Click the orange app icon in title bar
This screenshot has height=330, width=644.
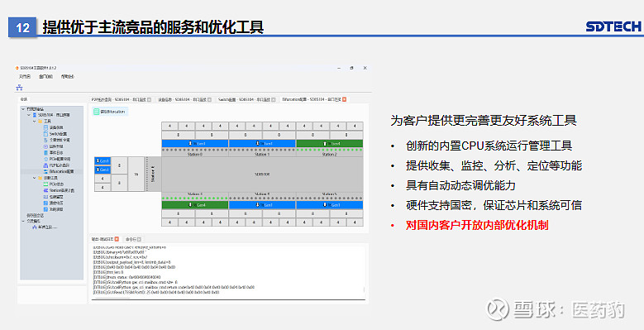point(17,68)
